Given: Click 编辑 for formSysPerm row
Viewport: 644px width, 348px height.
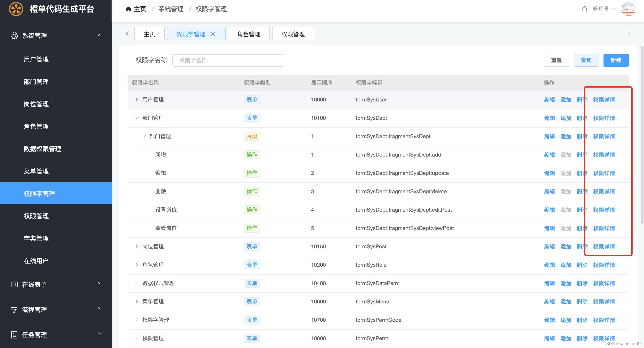Looking at the screenshot, I should [x=550, y=338].
